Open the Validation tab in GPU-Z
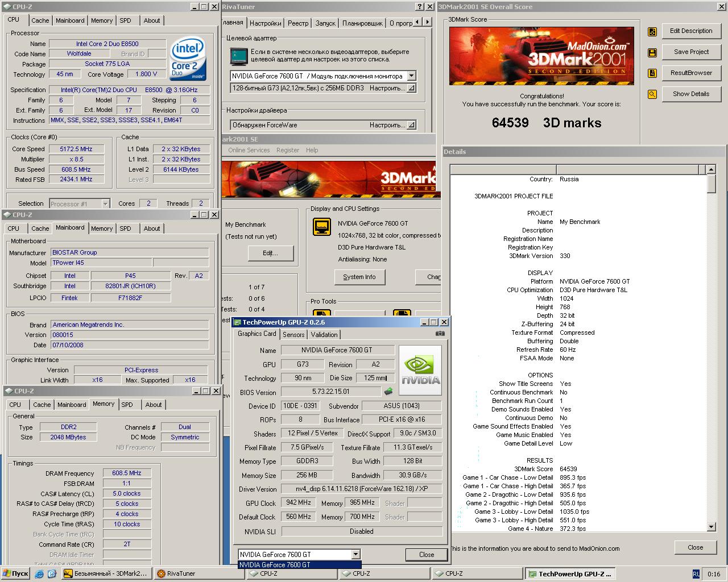Screen dimensions: 728x582 click(324, 334)
